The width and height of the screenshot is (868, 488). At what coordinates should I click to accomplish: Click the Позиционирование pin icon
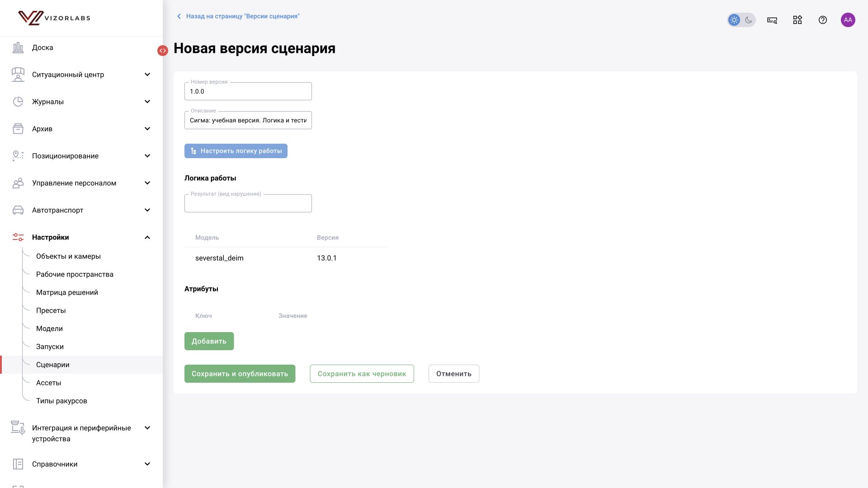[18, 156]
